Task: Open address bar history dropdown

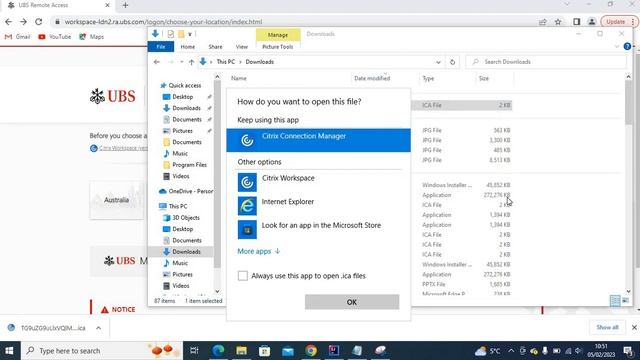Action: [x=438, y=62]
